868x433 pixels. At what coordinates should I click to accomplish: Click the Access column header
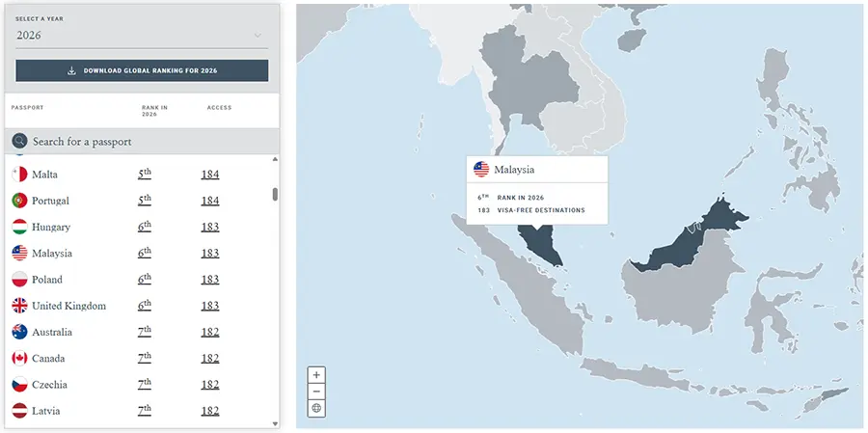219,107
